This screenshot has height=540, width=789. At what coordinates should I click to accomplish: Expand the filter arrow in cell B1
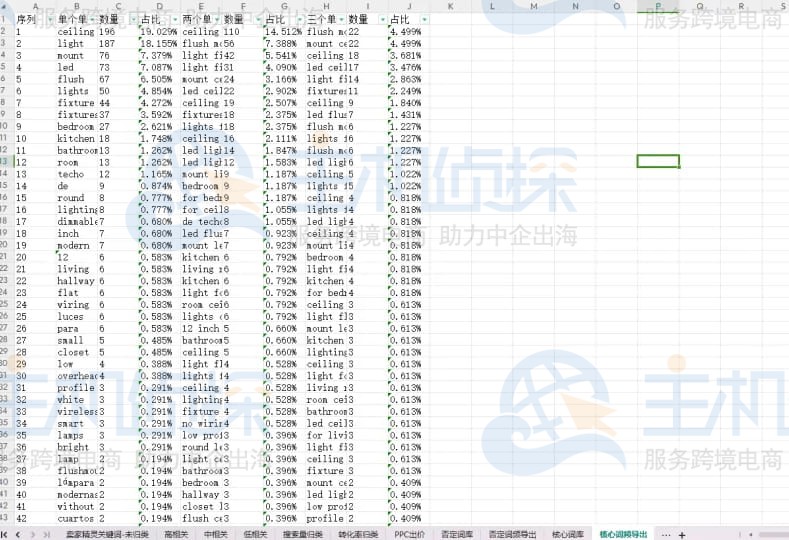click(92, 19)
